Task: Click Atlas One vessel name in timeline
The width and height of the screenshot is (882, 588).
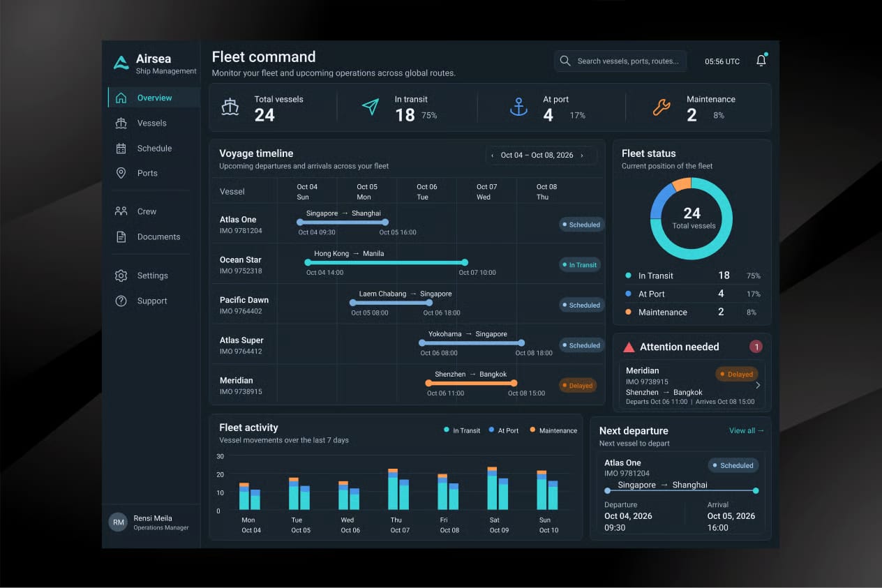Action: [238, 220]
